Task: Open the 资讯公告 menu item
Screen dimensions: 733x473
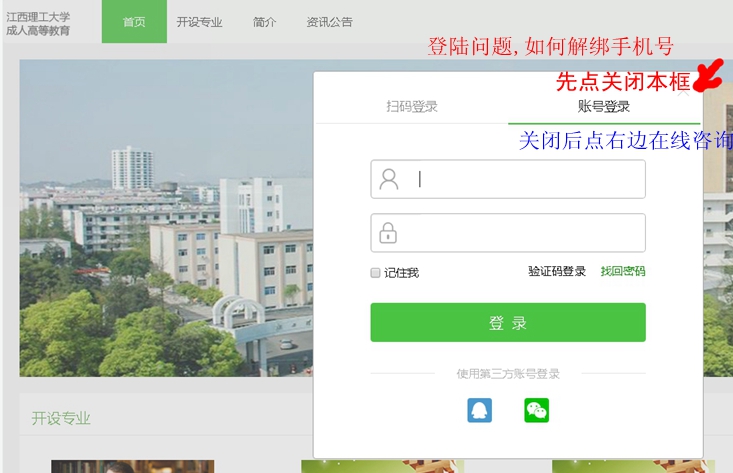Action: point(329,22)
